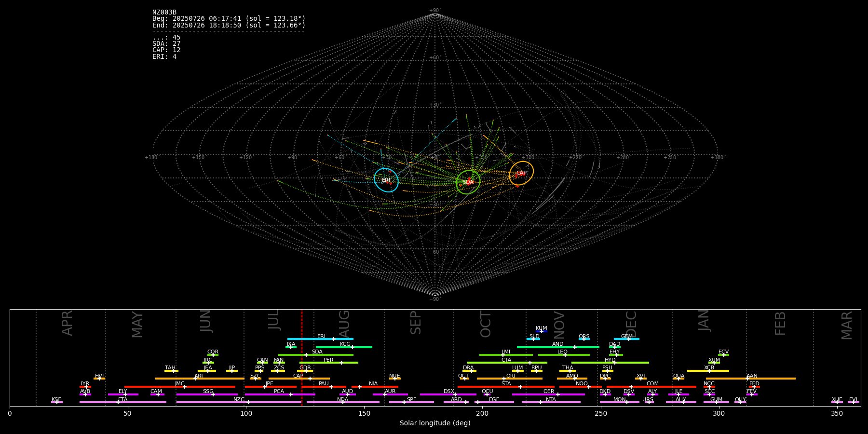
Task: Click the CAP orange bar on the timeline
Action: (x=299, y=379)
